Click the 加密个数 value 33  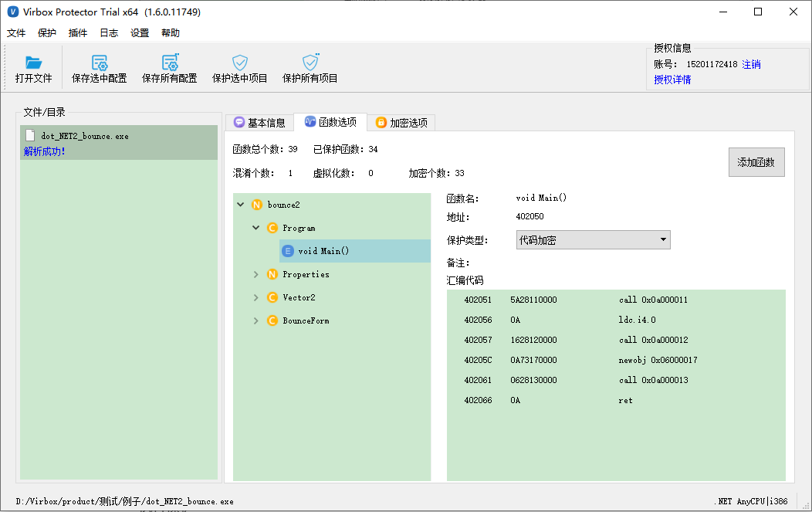click(x=460, y=173)
